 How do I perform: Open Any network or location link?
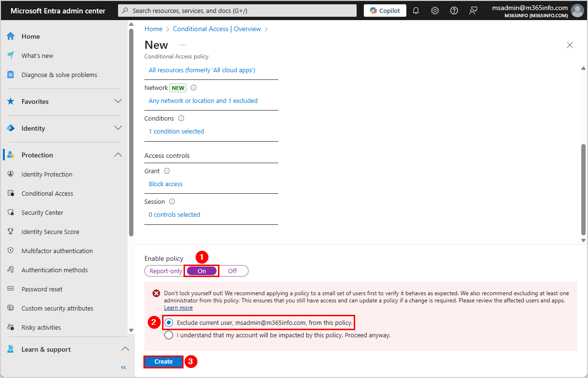[x=203, y=100]
